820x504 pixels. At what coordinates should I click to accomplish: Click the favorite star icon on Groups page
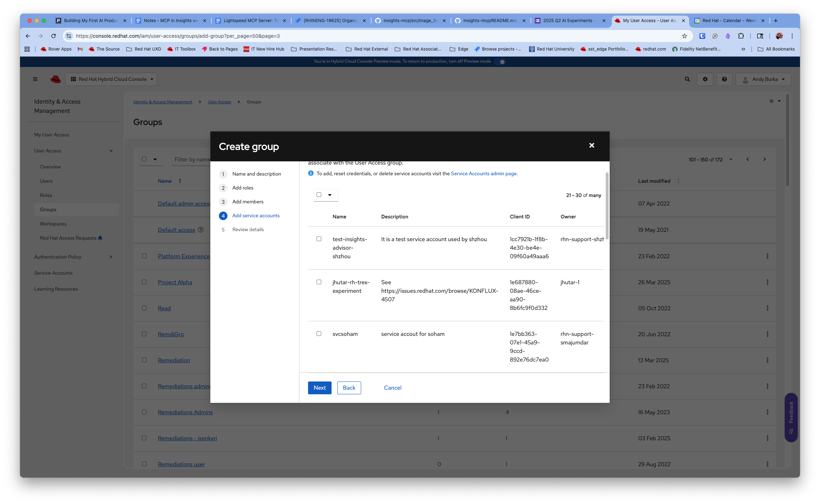771,101
